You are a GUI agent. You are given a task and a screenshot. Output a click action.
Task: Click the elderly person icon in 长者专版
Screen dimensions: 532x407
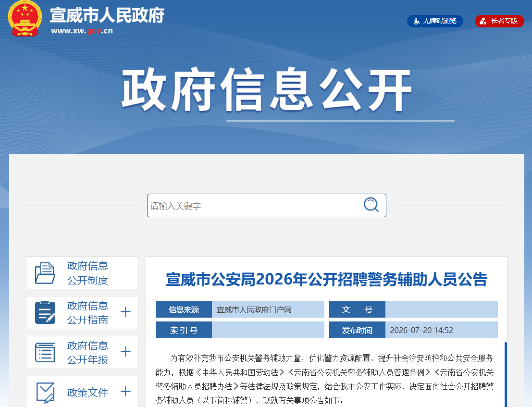click(x=483, y=21)
